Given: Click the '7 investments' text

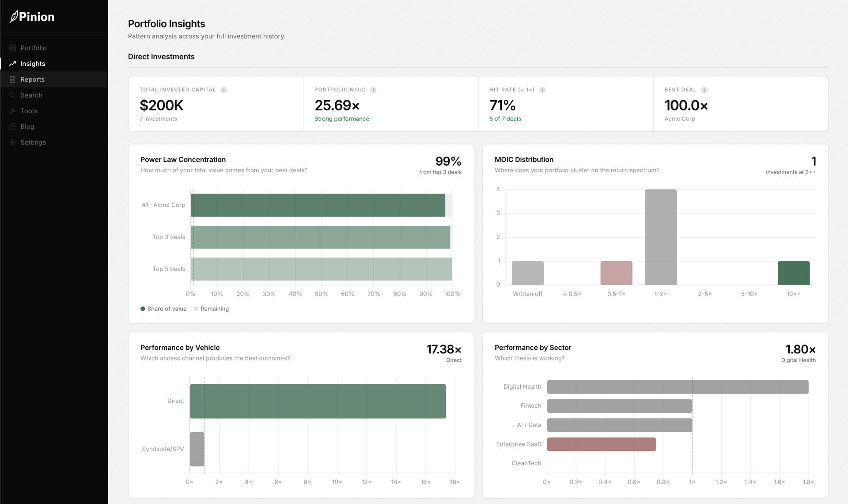Looking at the screenshot, I should [x=158, y=119].
